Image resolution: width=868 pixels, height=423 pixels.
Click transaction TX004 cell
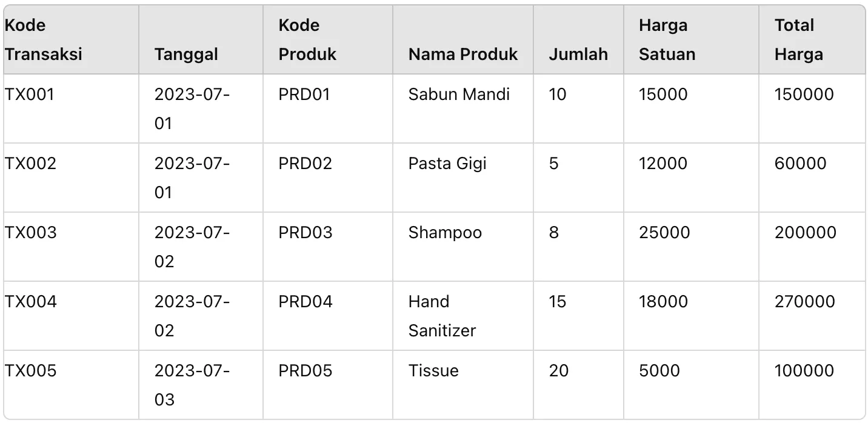(x=31, y=302)
